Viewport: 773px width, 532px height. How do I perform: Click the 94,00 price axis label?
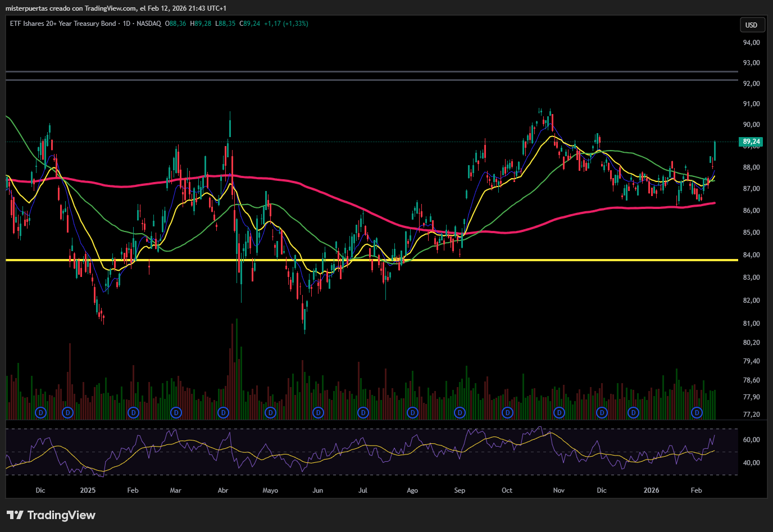pos(751,42)
